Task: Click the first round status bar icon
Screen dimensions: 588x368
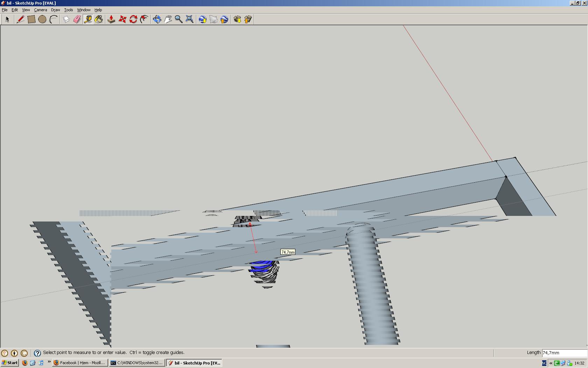Action: tap(5, 353)
